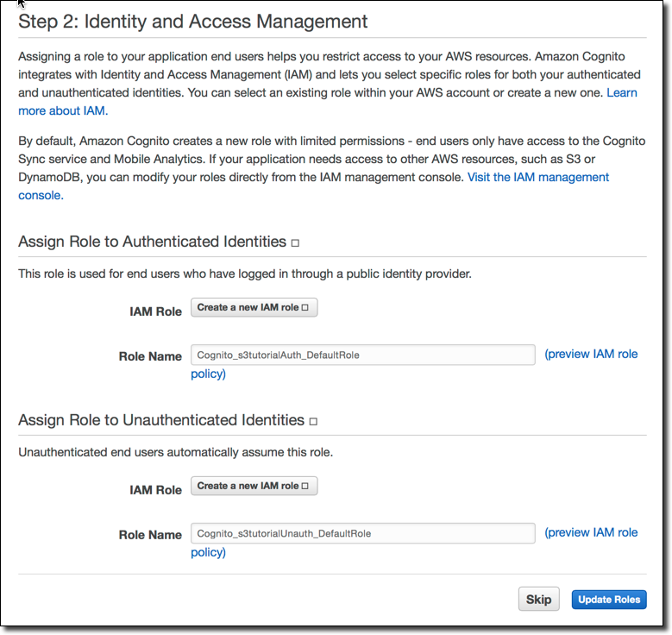Open the authenticated Create a new IAM role dropdown
This screenshot has height=635, width=672.
point(254,307)
